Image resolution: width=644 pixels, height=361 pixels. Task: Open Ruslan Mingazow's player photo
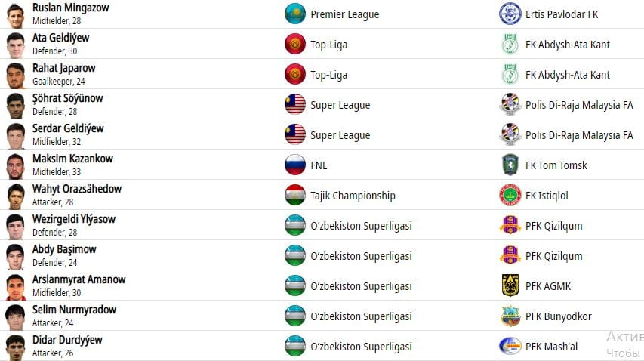coord(15,14)
